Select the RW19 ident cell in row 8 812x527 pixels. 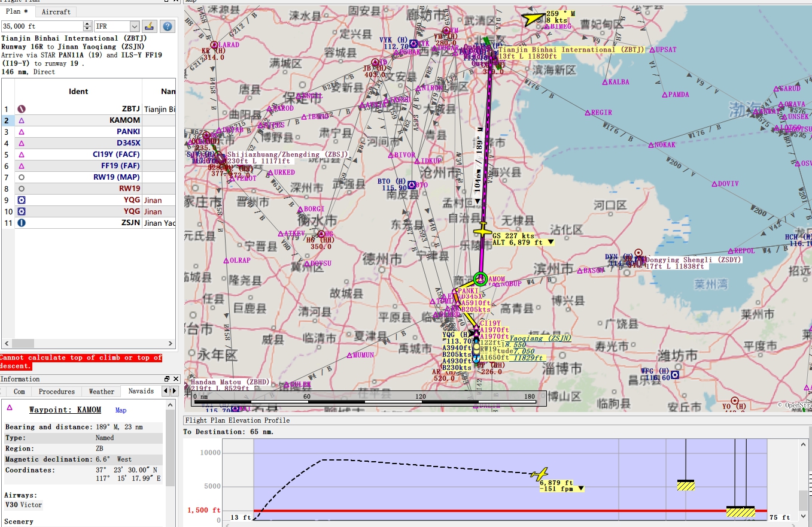(78, 189)
